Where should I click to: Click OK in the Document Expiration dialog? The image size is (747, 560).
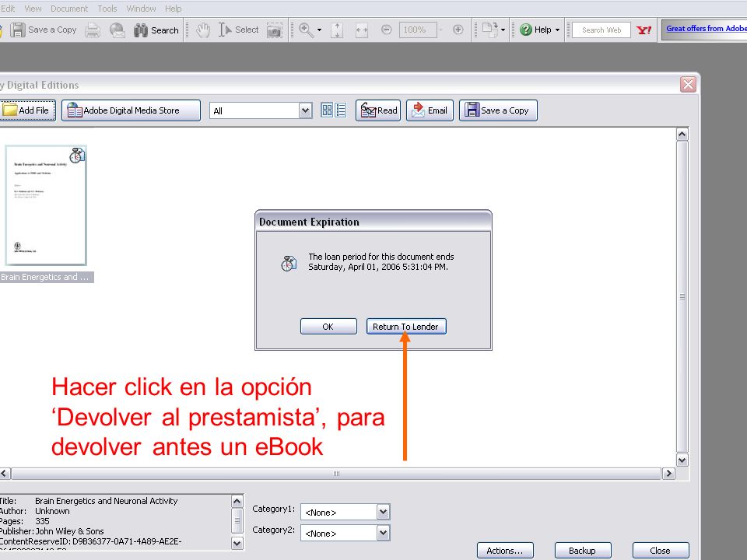[328, 327]
